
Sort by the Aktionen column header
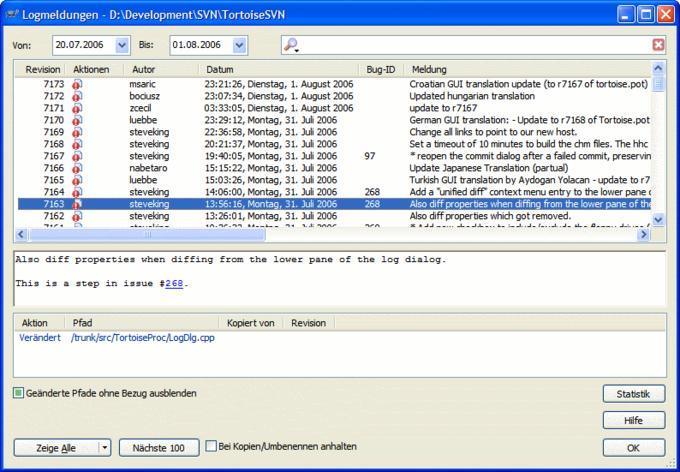pos(95,69)
